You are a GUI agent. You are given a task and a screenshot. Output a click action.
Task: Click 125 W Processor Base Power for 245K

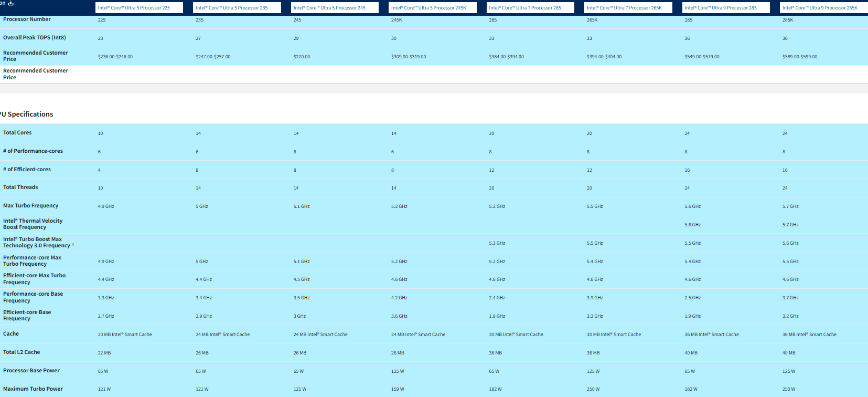(x=398, y=371)
